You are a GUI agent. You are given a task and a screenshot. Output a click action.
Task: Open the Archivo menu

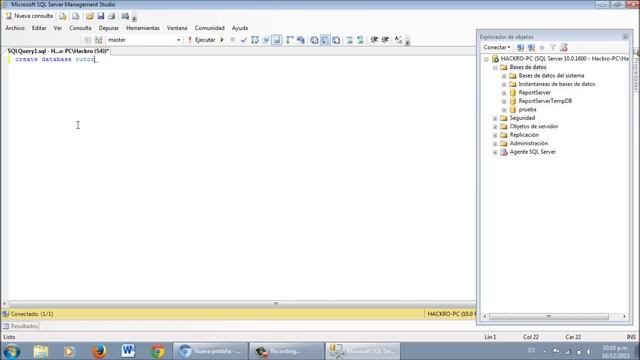[x=15, y=28]
